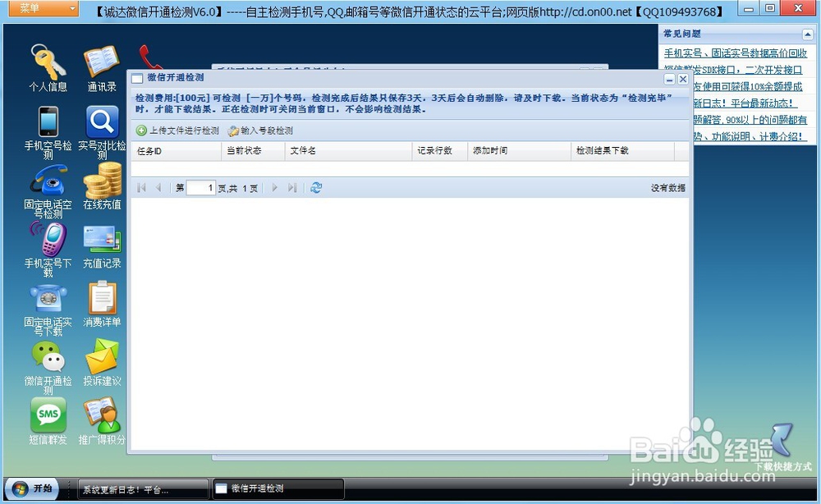Open 手机实号下载 mobile icon
The height and width of the screenshot is (504, 821).
coord(48,239)
